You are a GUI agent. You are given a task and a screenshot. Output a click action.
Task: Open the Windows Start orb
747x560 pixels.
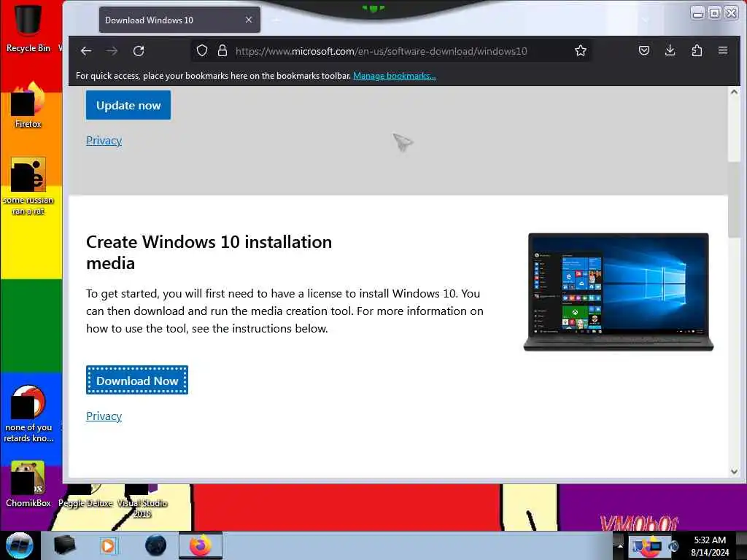19,545
